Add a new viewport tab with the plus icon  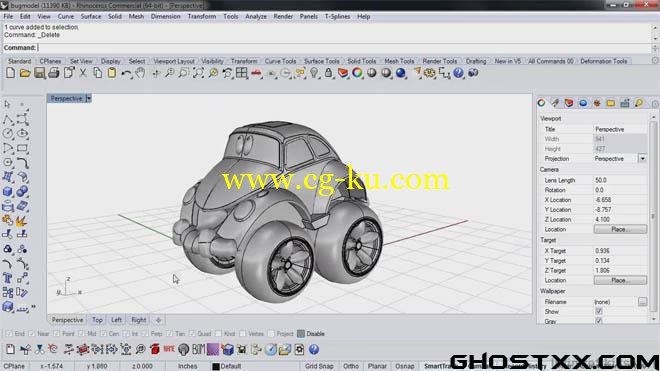(x=158, y=320)
